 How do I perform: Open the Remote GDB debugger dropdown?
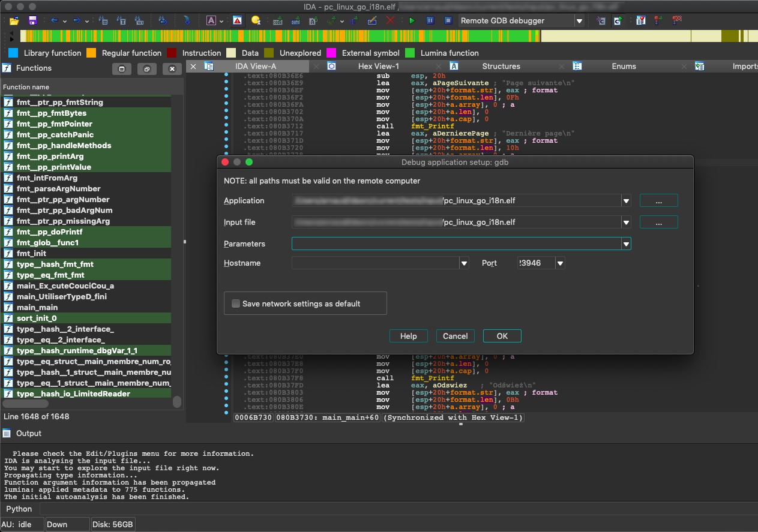[x=579, y=21]
